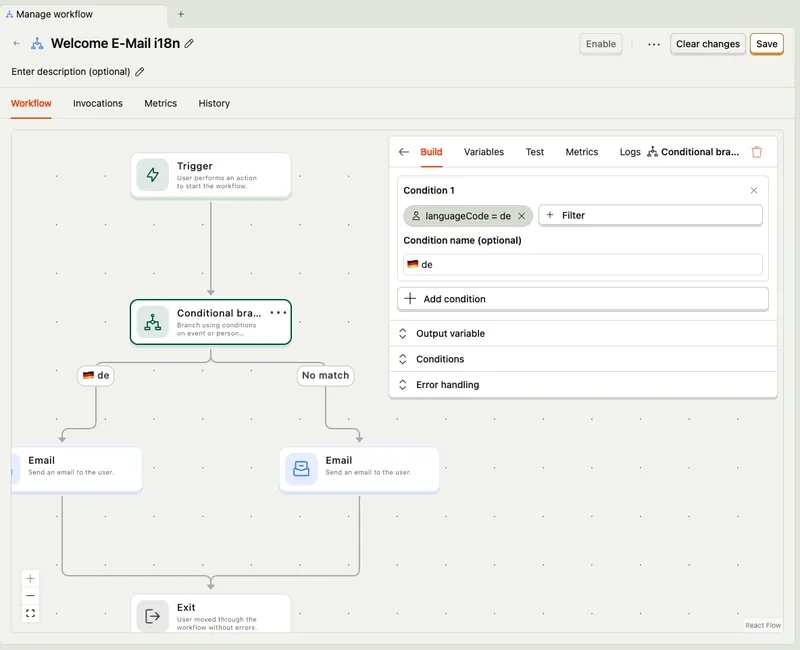Select the Trigger node's lightning icon
This screenshot has width=800, height=650.
[x=152, y=174]
